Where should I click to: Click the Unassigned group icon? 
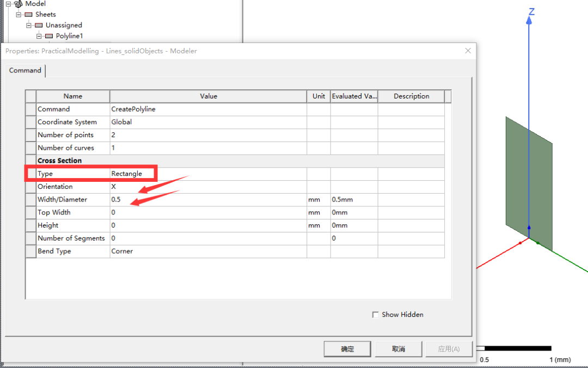click(39, 26)
